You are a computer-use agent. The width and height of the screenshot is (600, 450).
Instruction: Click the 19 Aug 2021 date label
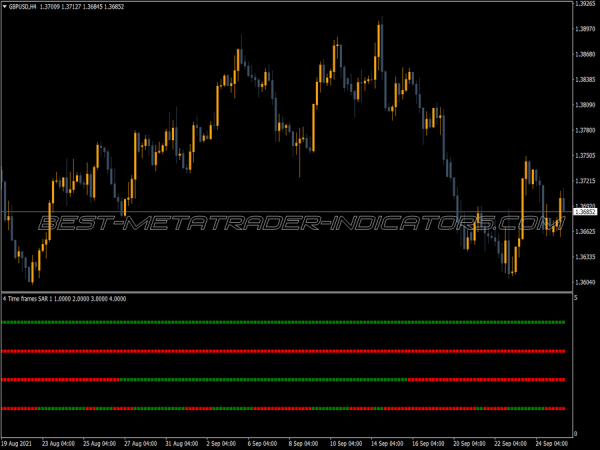point(16,444)
